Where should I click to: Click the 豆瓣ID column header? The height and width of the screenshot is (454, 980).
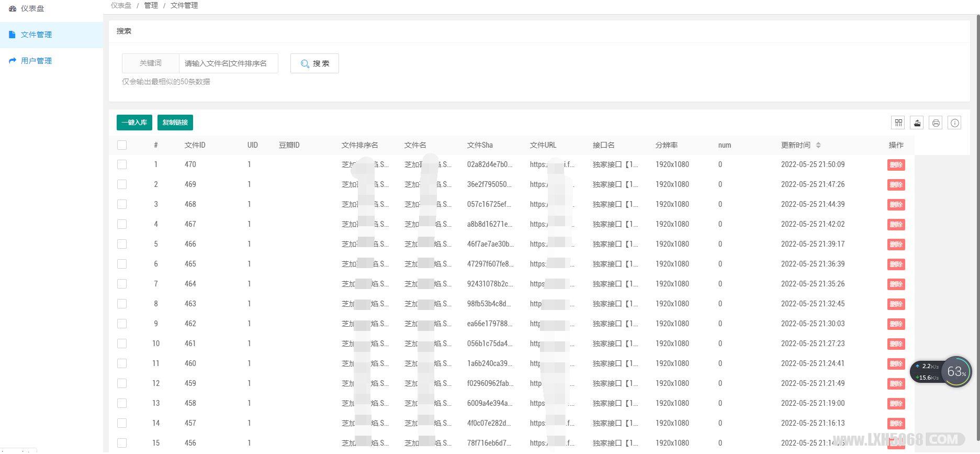(289, 145)
